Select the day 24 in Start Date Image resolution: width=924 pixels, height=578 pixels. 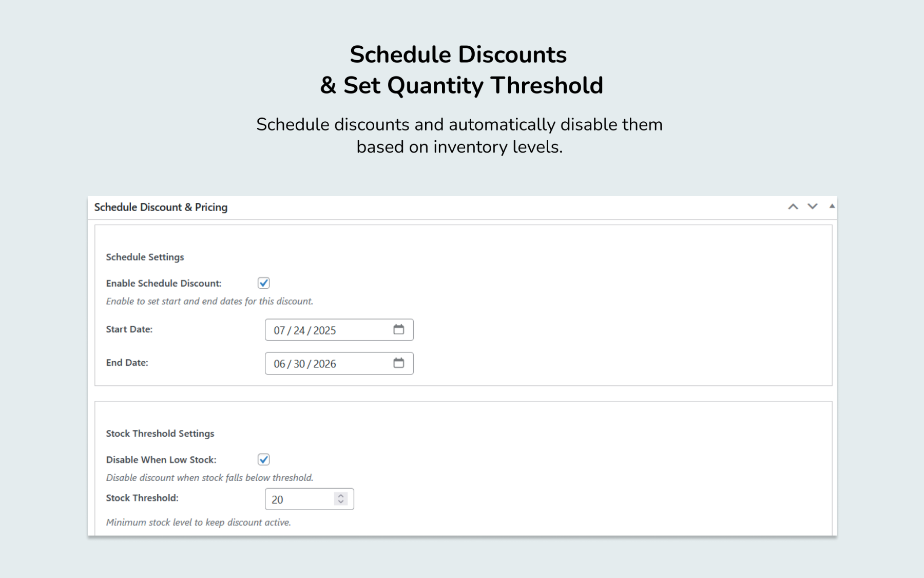299,330
